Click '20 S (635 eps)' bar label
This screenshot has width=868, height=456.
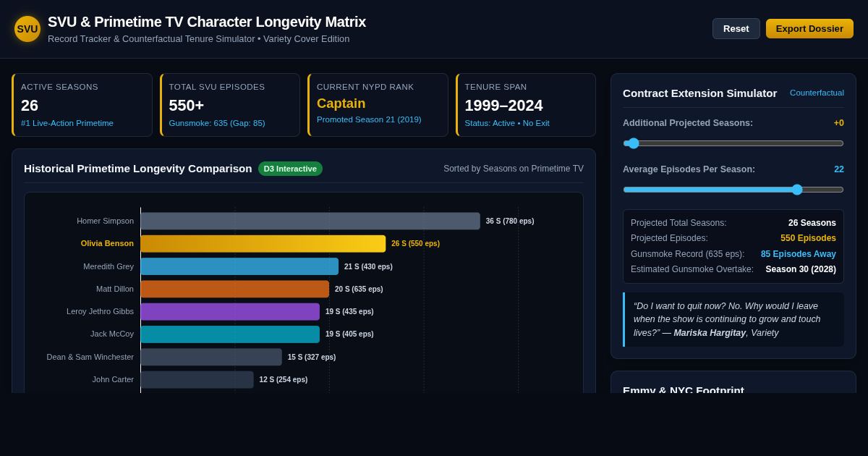tap(359, 290)
